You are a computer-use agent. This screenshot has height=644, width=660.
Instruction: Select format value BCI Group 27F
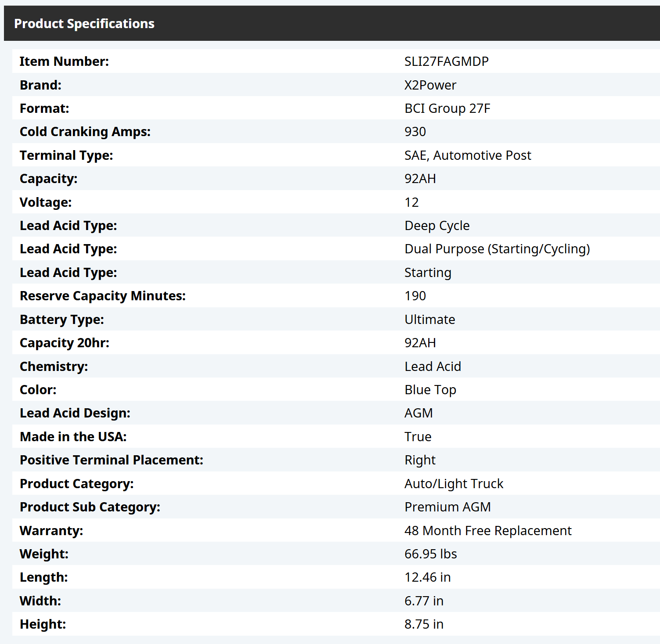point(447,108)
